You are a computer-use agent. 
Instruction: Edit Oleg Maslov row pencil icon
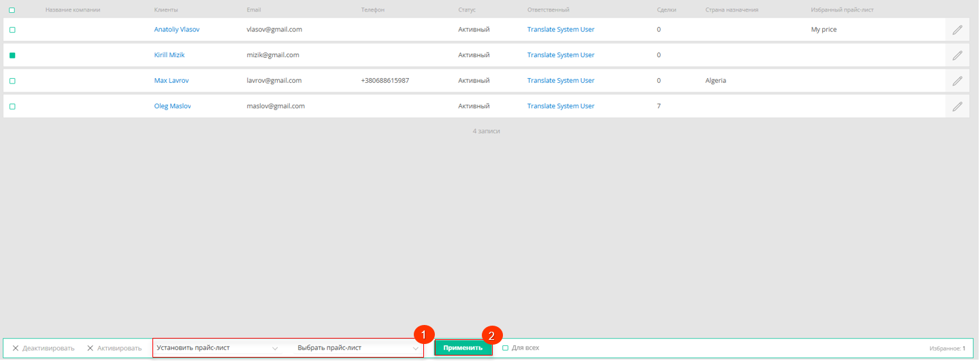coord(958,107)
